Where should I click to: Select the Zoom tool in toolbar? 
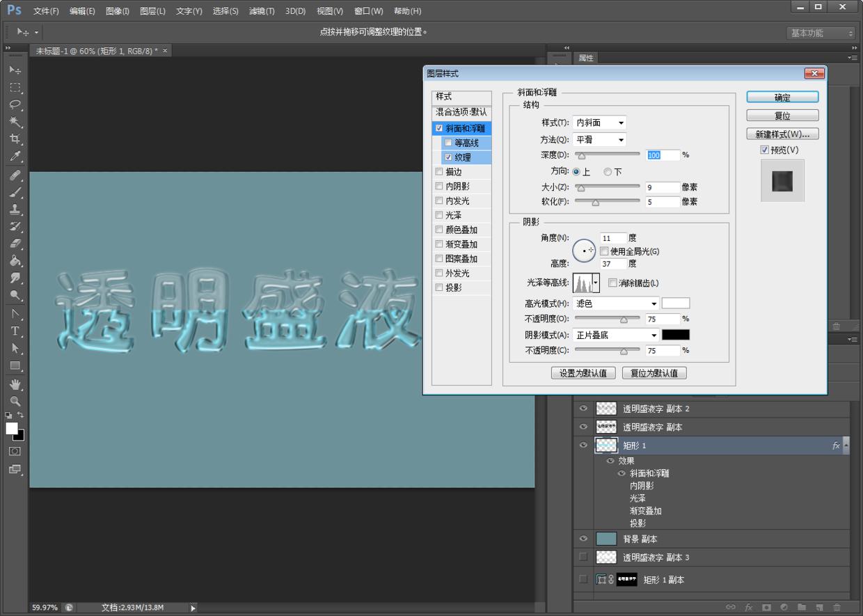15,402
